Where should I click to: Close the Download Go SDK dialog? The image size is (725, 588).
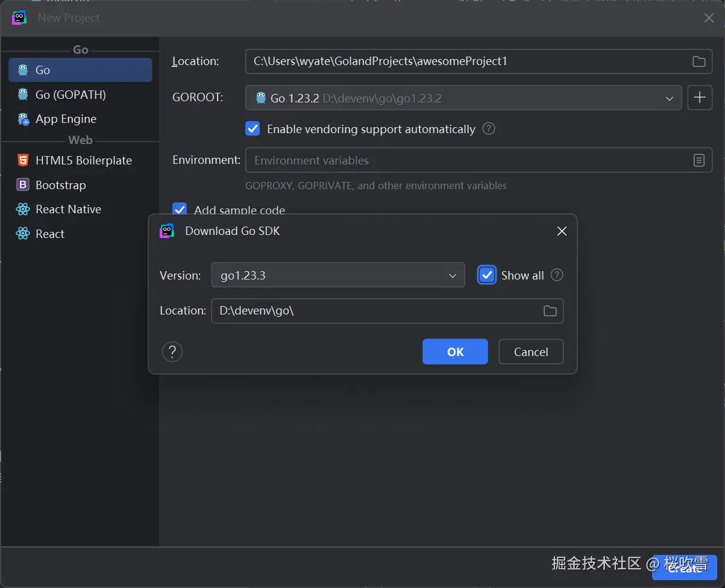click(562, 231)
